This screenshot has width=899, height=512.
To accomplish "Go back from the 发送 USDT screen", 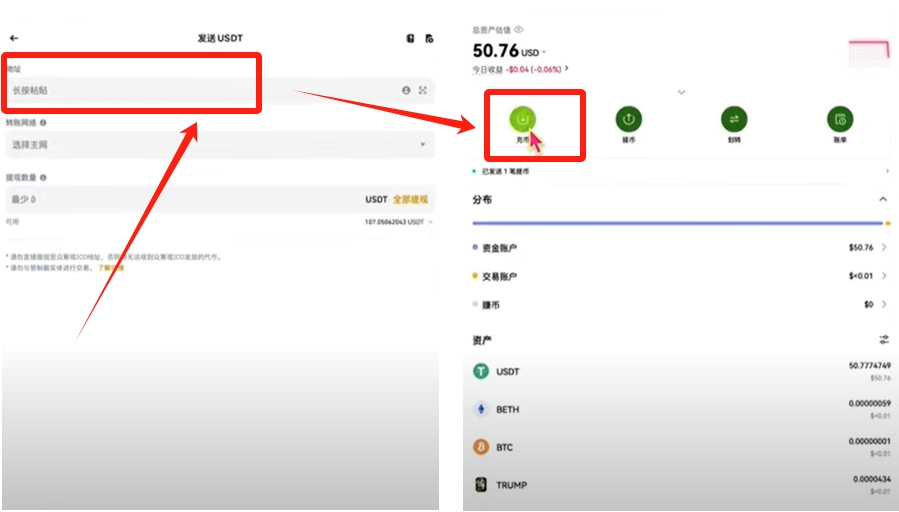I will [14, 38].
